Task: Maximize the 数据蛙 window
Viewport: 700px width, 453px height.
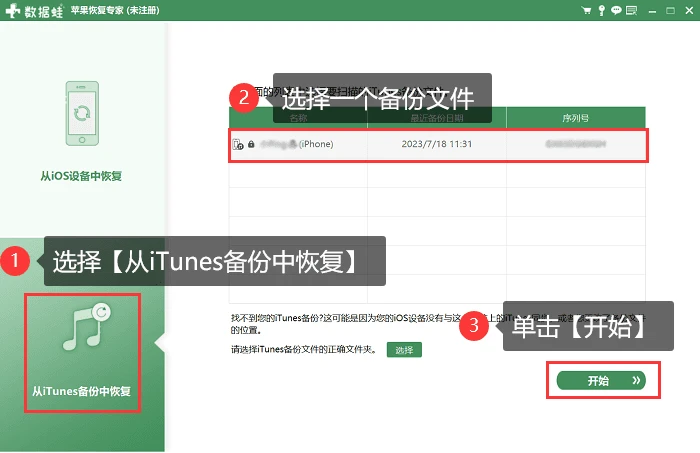Action: tap(670, 11)
